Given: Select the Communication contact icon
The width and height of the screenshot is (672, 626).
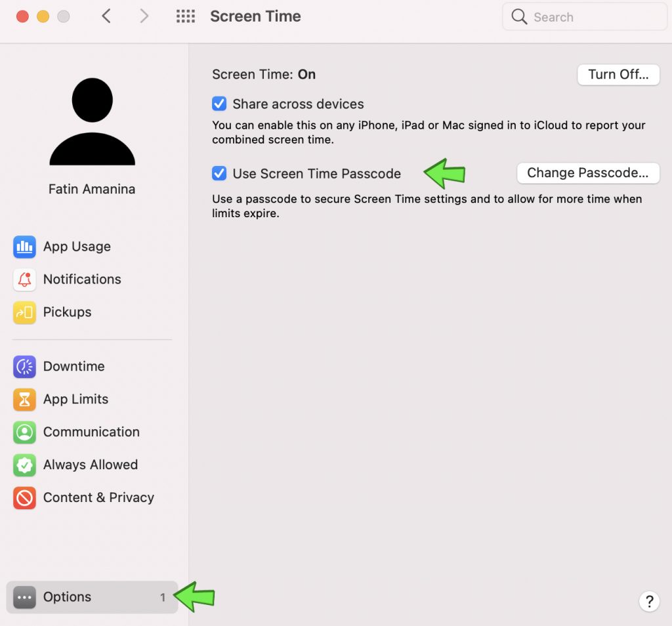Looking at the screenshot, I should (24, 432).
